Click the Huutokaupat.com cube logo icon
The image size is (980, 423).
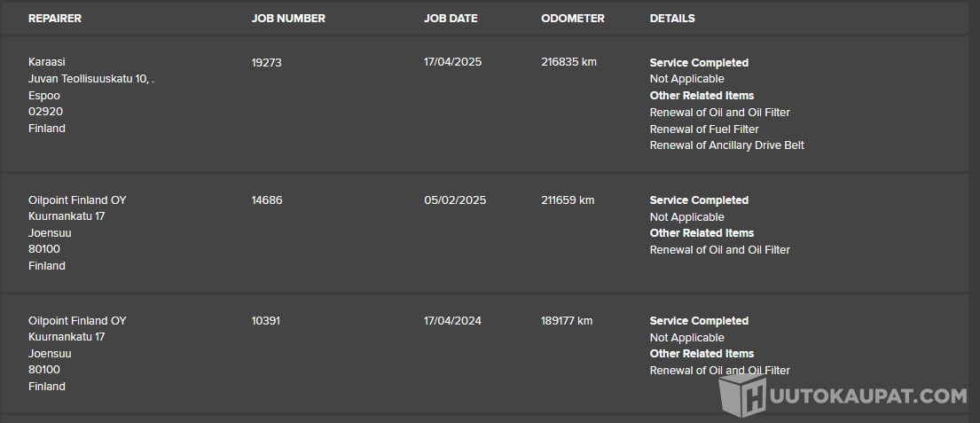coord(741,395)
